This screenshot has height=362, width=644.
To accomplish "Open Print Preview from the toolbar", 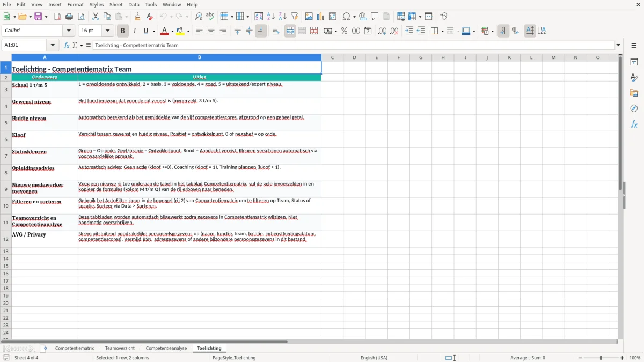I will (80, 17).
